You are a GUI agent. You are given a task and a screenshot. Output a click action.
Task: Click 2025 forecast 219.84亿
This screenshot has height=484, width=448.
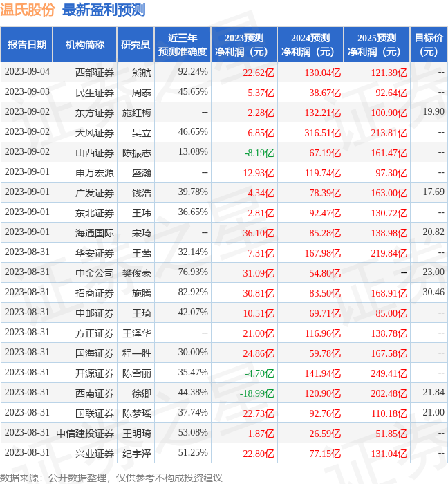(389, 253)
